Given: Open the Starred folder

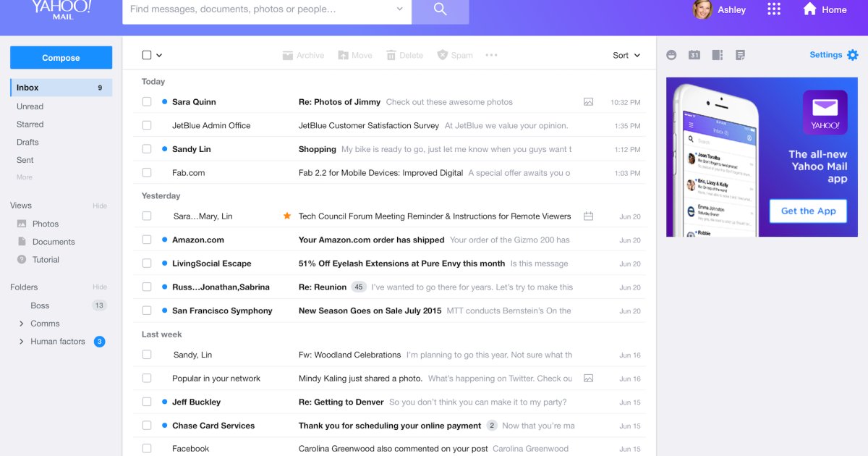Looking at the screenshot, I should click(x=30, y=124).
